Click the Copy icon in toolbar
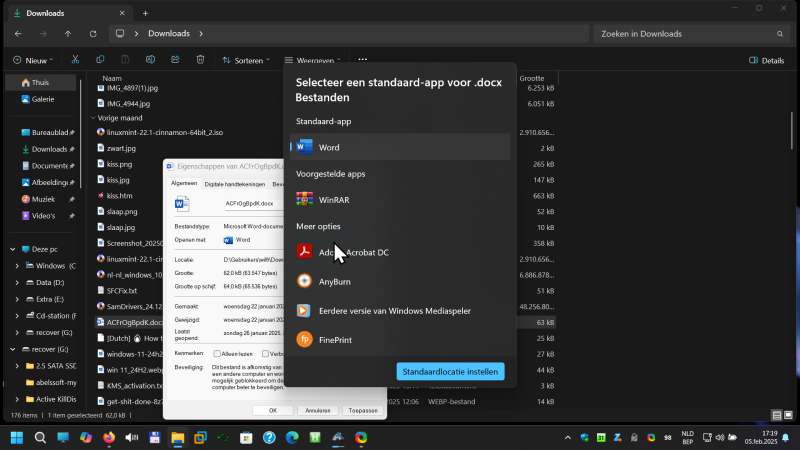800x450 pixels. [x=100, y=60]
